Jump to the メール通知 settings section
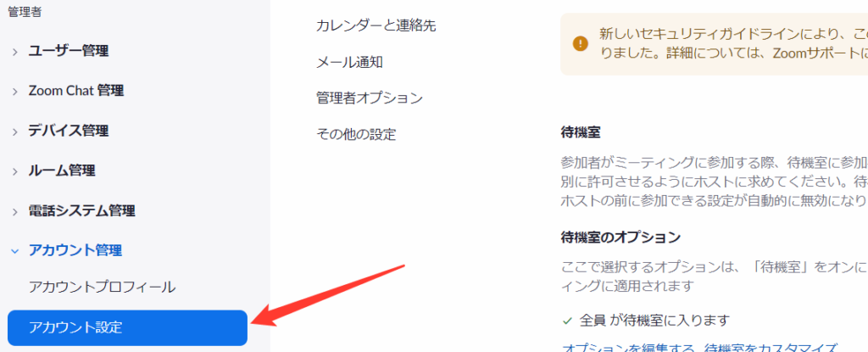Viewport: 868px width, 352px height. tap(349, 62)
